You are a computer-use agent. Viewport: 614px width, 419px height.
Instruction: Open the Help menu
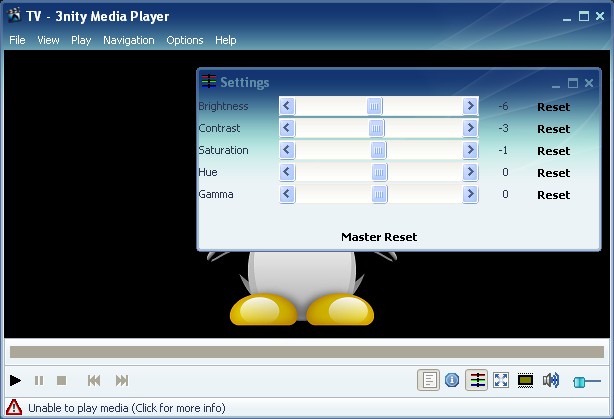(226, 40)
